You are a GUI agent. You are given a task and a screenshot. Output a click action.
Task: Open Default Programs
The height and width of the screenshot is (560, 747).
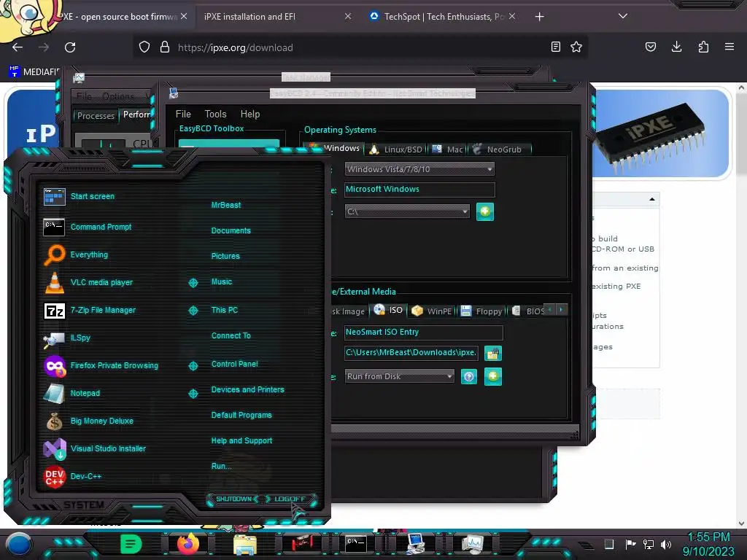[x=241, y=415]
